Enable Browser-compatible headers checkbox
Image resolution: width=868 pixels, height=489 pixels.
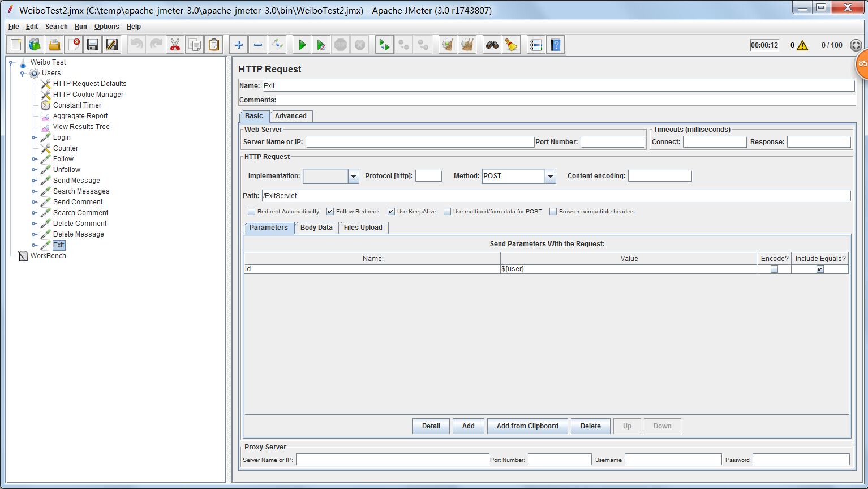tap(553, 212)
